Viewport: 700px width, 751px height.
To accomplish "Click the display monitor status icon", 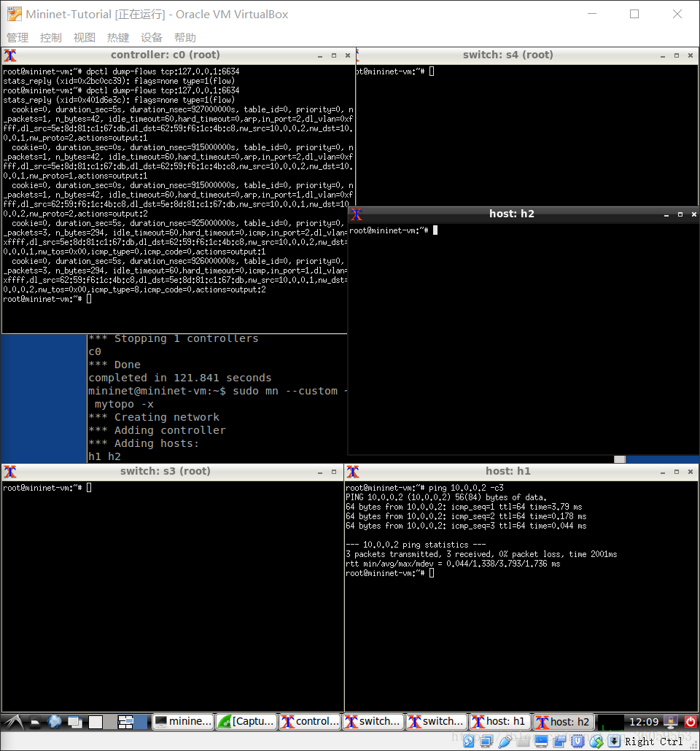I will [541, 742].
